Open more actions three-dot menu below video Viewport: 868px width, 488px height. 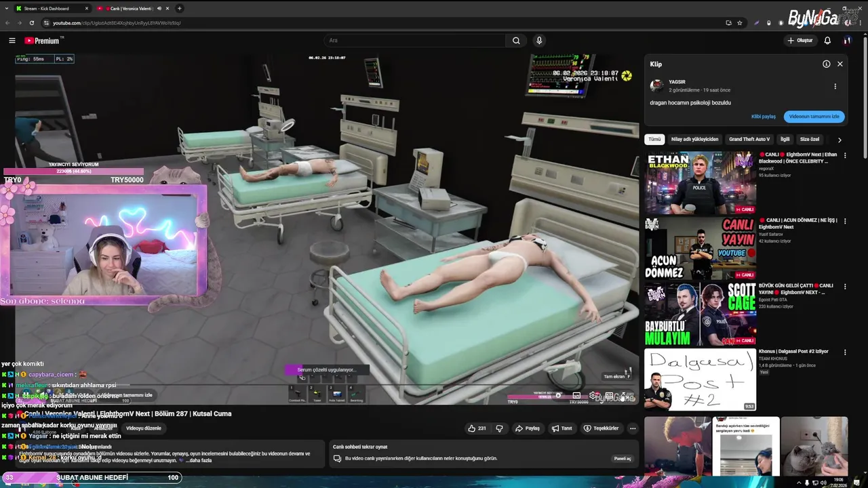pos(633,428)
